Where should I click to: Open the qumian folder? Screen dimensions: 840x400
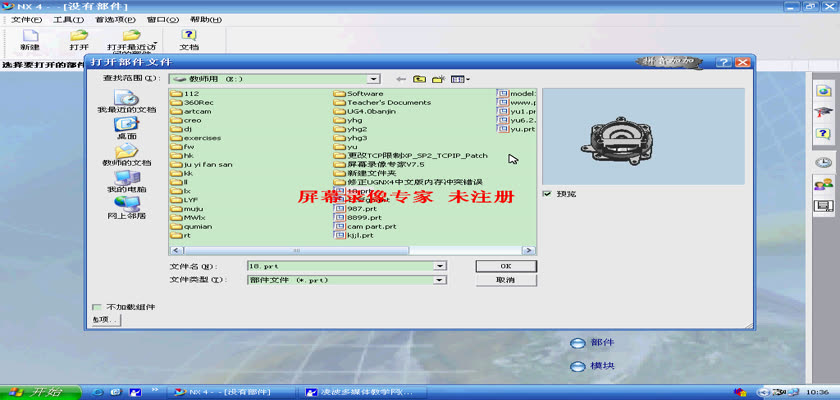[191, 227]
